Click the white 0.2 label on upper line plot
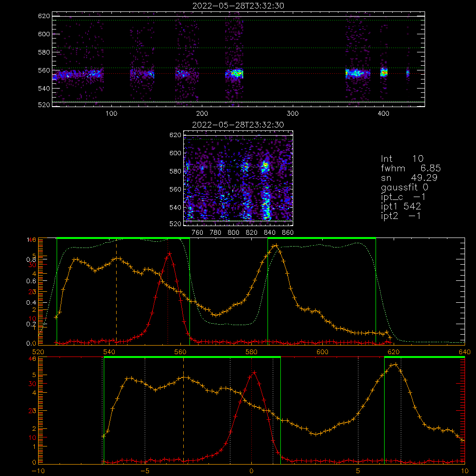Image resolution: width=476 pixels, height=476 pixels. point(31,324)
